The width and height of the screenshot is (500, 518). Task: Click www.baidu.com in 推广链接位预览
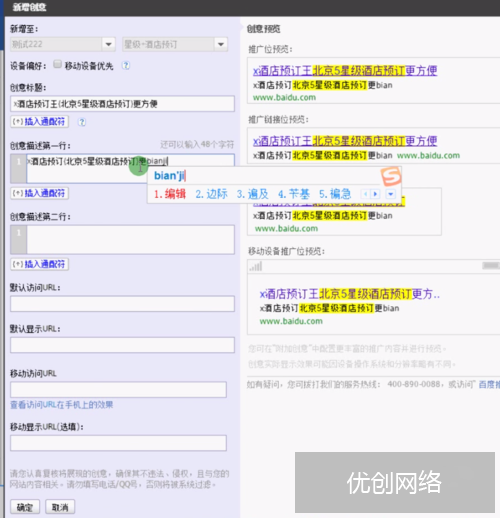[x=428, y=155]
